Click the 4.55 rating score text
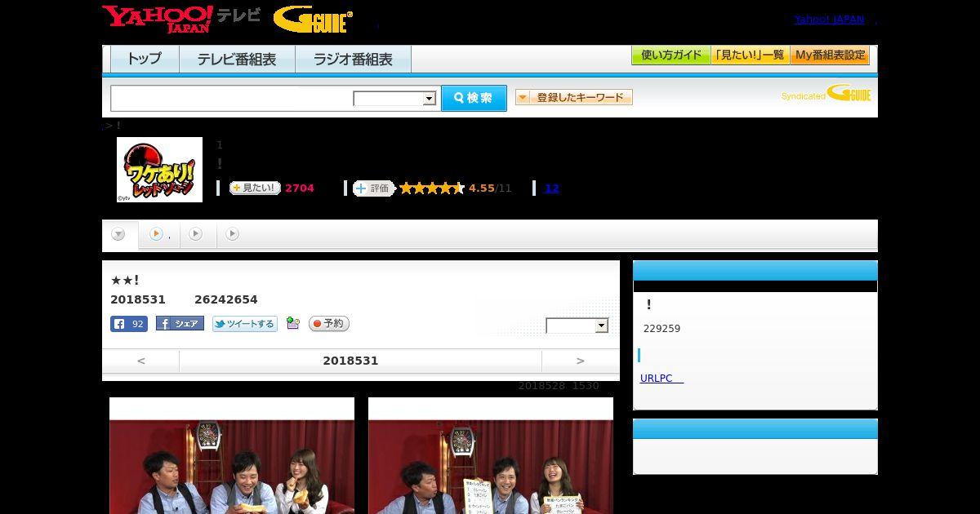 point(482,188)
